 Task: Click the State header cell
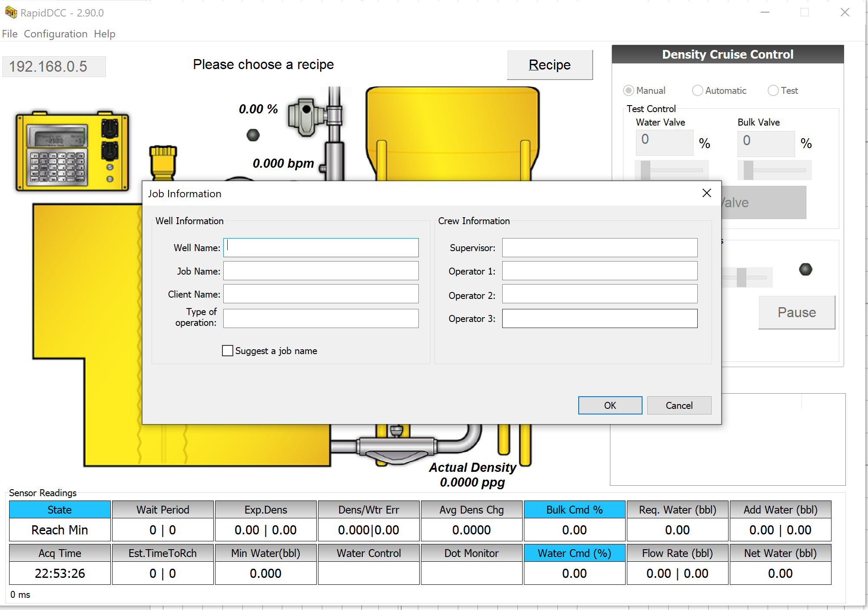coord(60,510)
